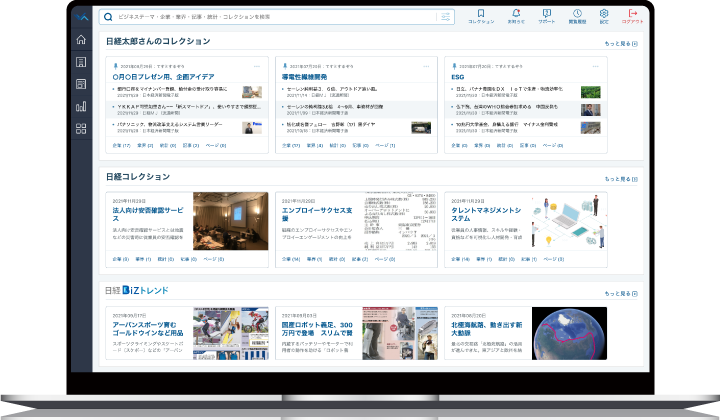Select 企業 tab on 法人向け安否確認サービス card
Image resolution: width=720 pixels, height=420 pixels.
pos(121,259)
